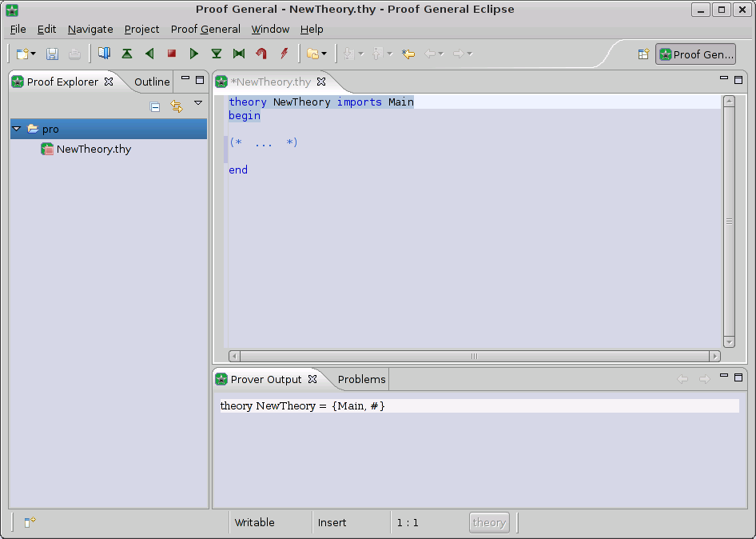Undo last proof step with green left arrow
This screenshot has width=756, height=539.
point(149,54)
